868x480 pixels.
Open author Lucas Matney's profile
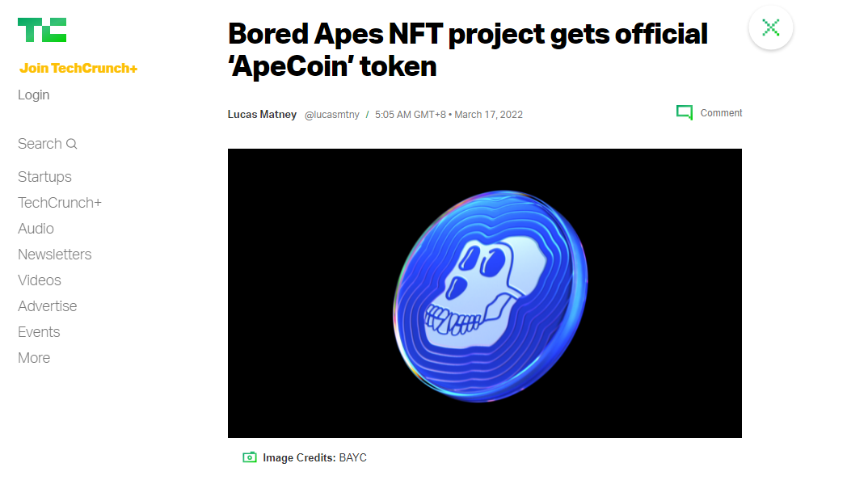pyautogui.click(x=262, y=114)
